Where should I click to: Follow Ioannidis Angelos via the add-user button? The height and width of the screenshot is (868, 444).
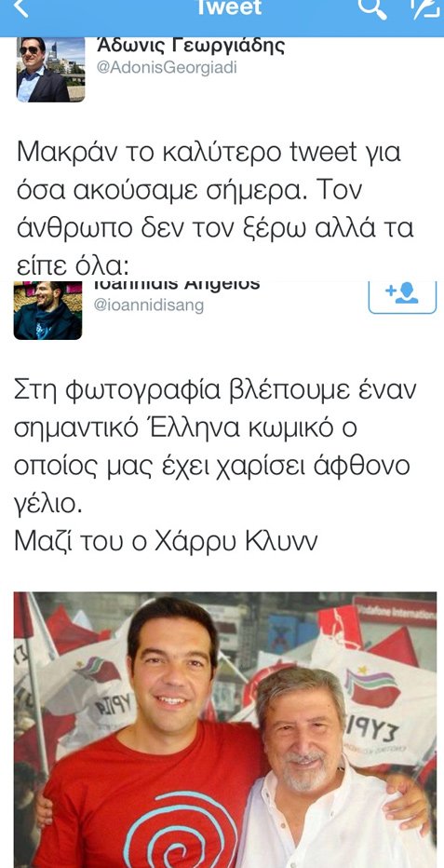(x=402, y=297)
